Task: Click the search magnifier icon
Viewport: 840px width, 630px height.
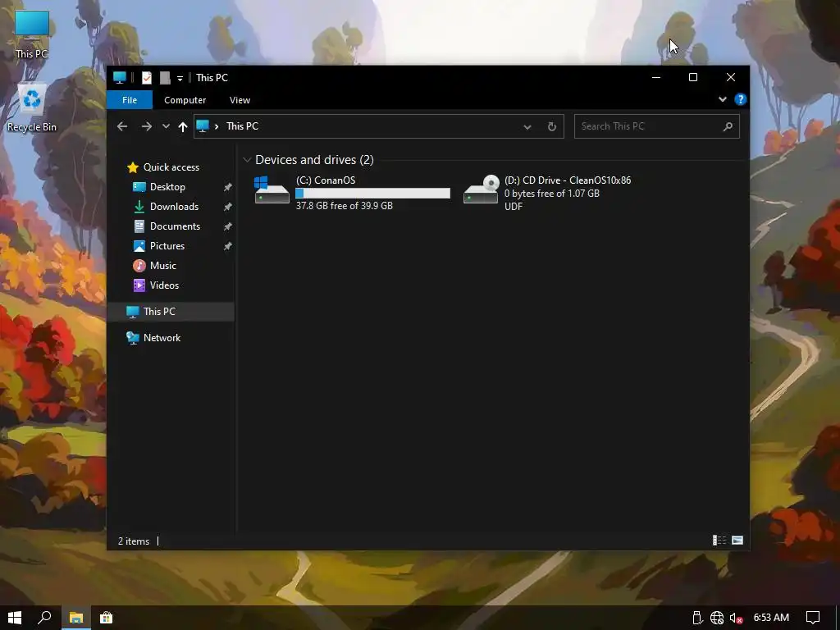Action: [728, 126]
